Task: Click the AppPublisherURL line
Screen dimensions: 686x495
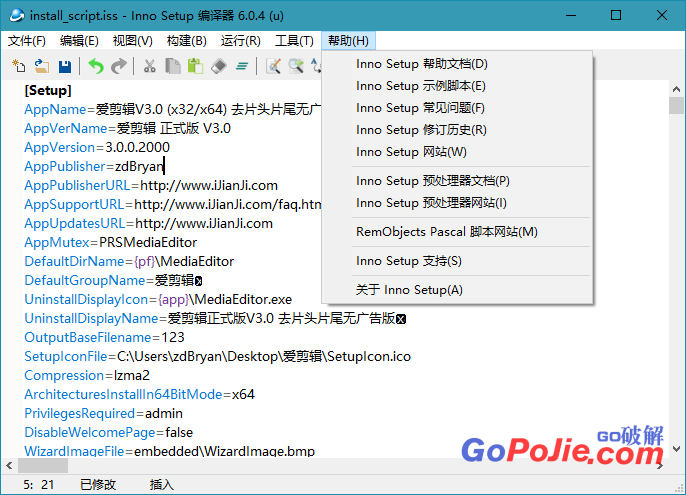Action: click(151, 186)
